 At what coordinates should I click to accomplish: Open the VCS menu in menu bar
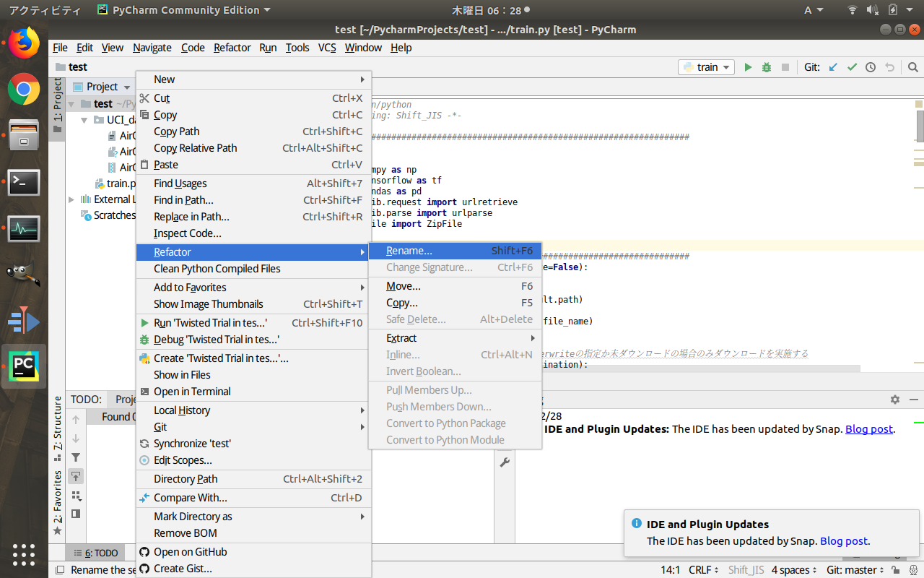327,48
